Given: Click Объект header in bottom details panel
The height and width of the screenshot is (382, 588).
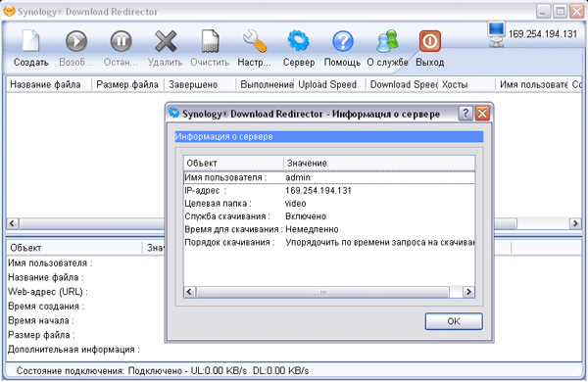Looking at the screenshot, I should (x=74, y=248).
